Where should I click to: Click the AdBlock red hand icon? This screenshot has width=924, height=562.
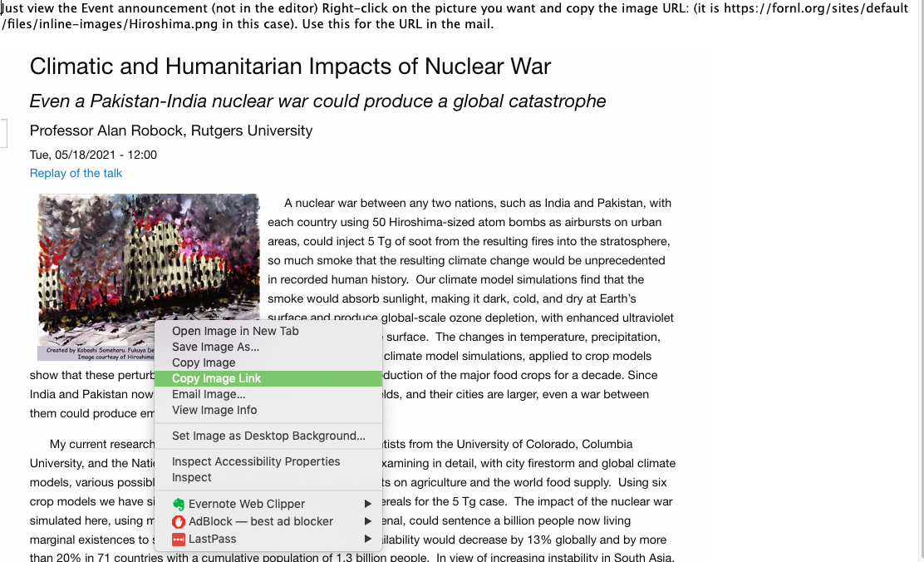pyautogui.click(x=179, y=521)
